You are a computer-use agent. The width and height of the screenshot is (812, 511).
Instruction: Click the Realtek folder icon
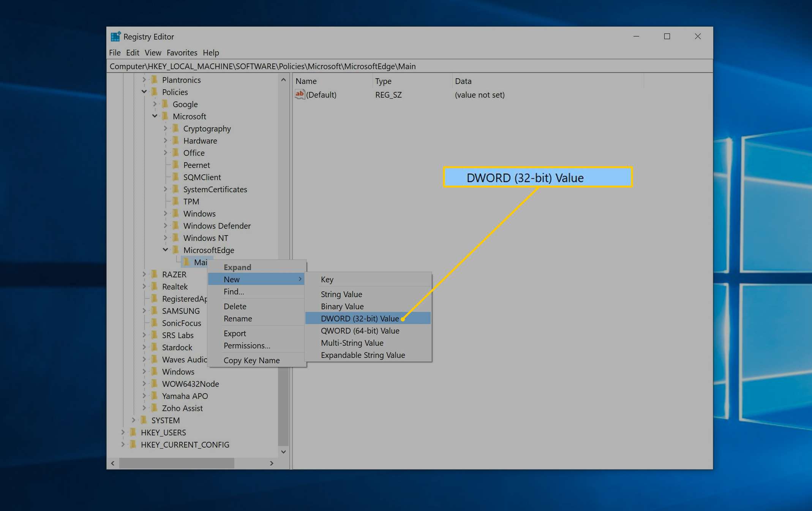[154, 286]
